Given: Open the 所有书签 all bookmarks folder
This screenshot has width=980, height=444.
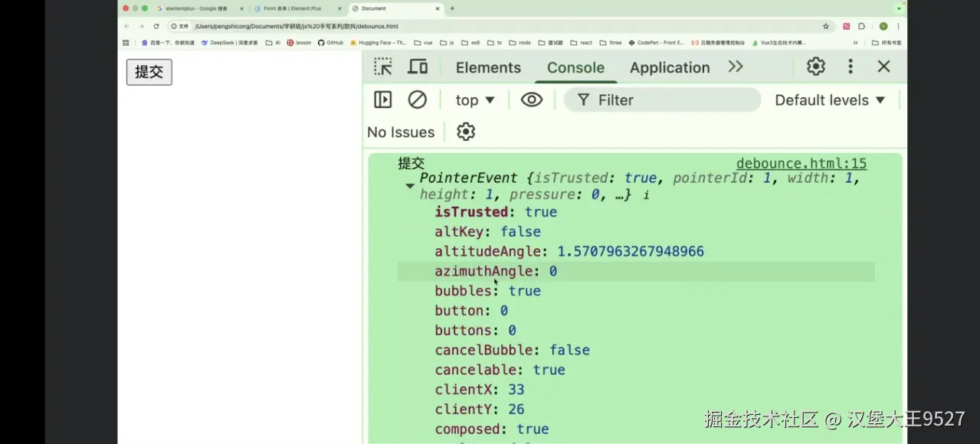Looking at the screenshot, I should pyautogui.click(x=887, y=43).
